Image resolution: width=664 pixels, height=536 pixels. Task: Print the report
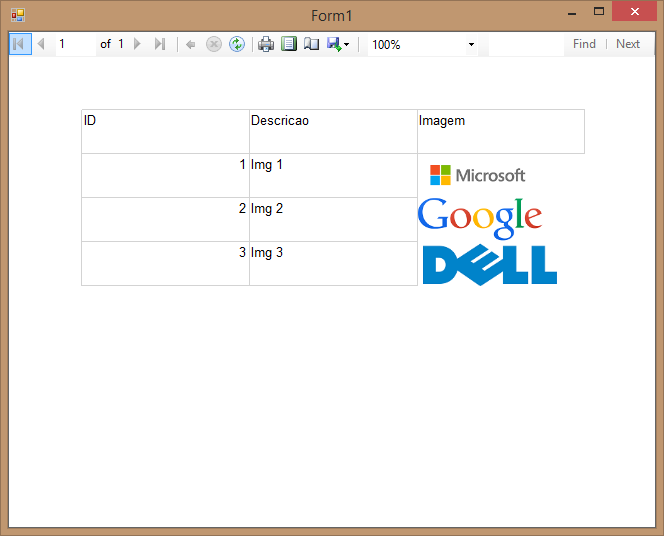[266, 44]
